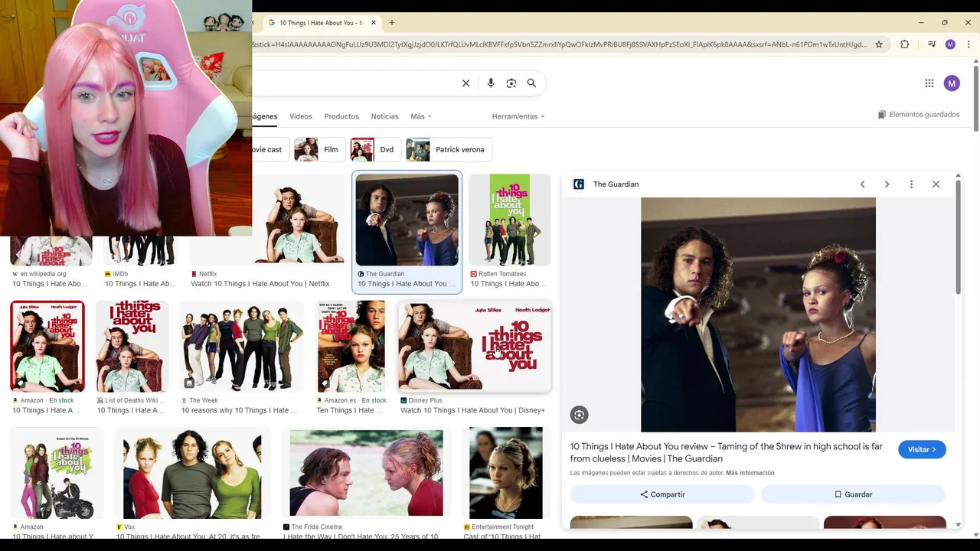
Task: Open Chrome profile avatar in toolbar
Action: [950, 44]
